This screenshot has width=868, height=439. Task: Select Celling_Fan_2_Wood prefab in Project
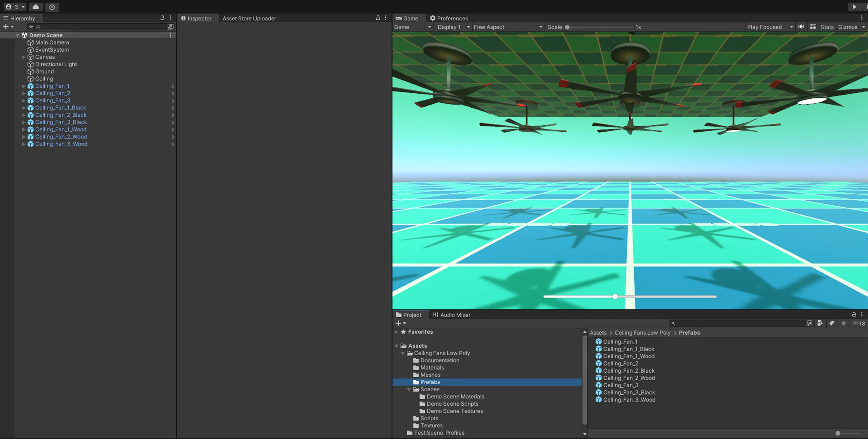(x=629, y=378)
